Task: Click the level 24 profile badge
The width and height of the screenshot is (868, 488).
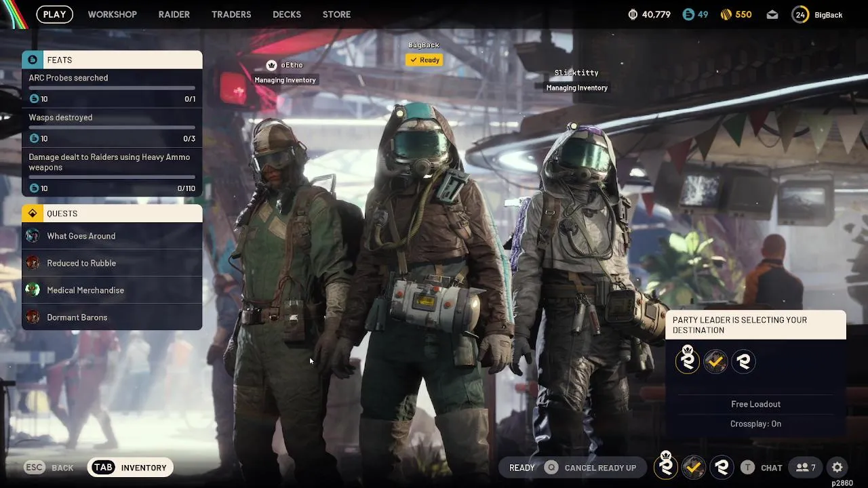Action: [x=800, y=14]
